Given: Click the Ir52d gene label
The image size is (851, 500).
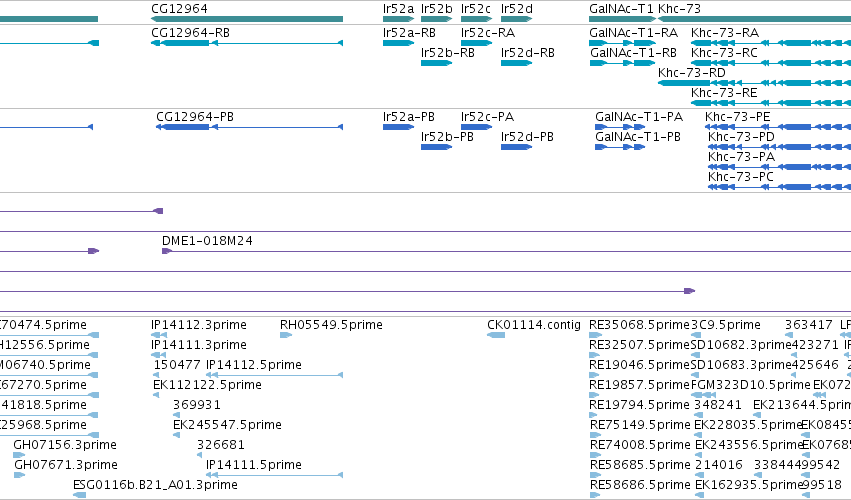Looking at the screenshot, I should coord(517,9).
